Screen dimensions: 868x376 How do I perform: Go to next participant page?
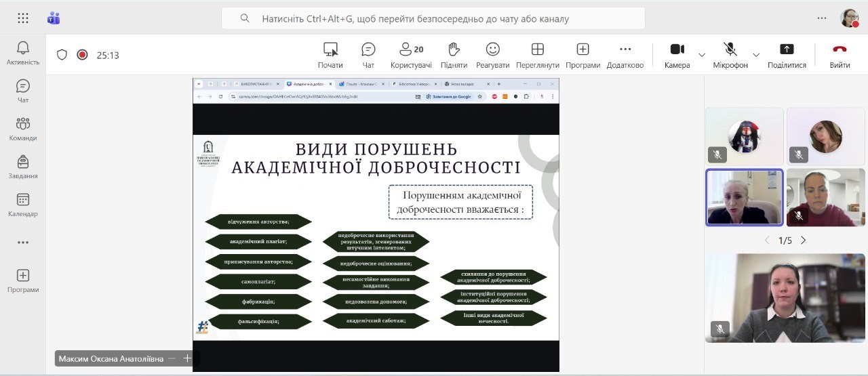point(804,241)
